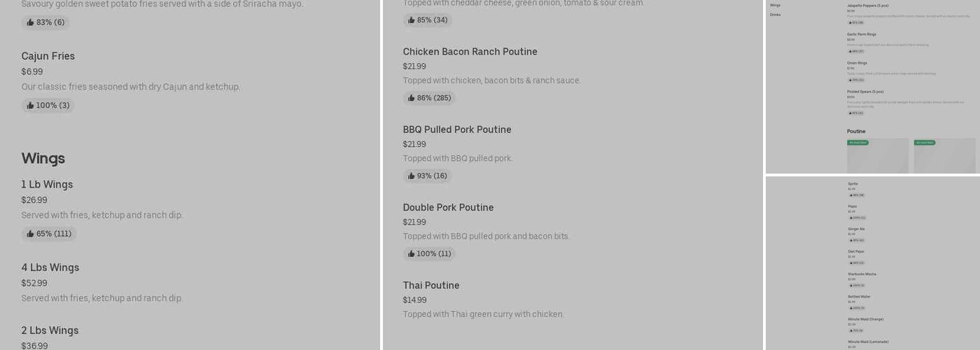Open the Double Pork Poutine item
This screenshot has width=980, height=350.
pos(448,208)
